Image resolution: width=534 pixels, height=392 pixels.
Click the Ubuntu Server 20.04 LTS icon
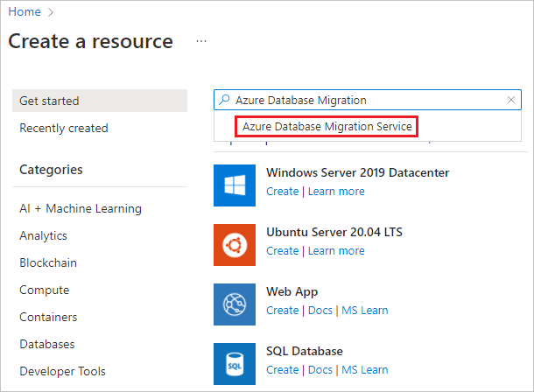point(235,244)
